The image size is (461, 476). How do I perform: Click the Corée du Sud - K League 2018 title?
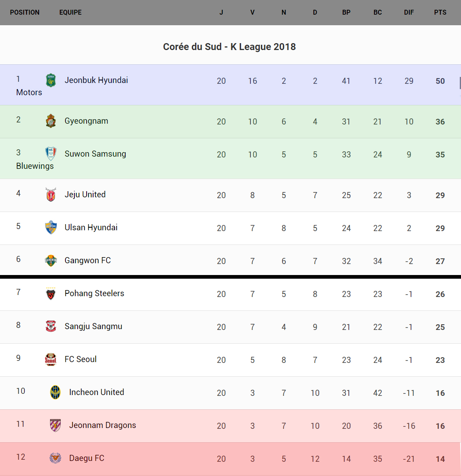click(229, 47)
